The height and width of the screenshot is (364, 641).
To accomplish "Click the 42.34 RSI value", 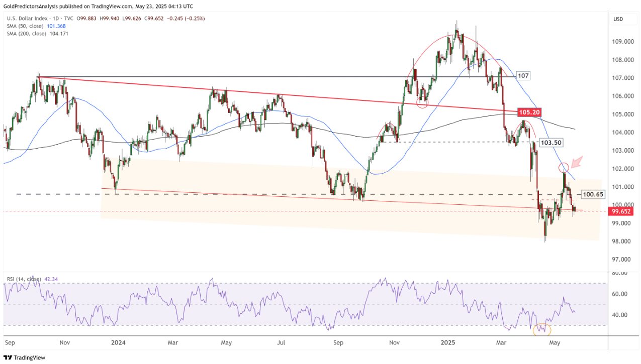I will point(51,279).
